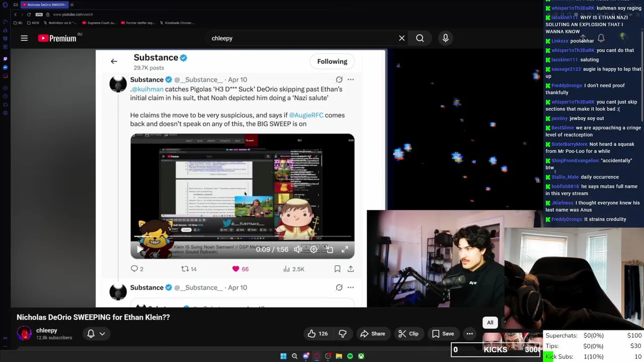Viewport: 644px width, 362px height.
Task: Start voice search with the microphone button
Action: (x=445, y=38)
